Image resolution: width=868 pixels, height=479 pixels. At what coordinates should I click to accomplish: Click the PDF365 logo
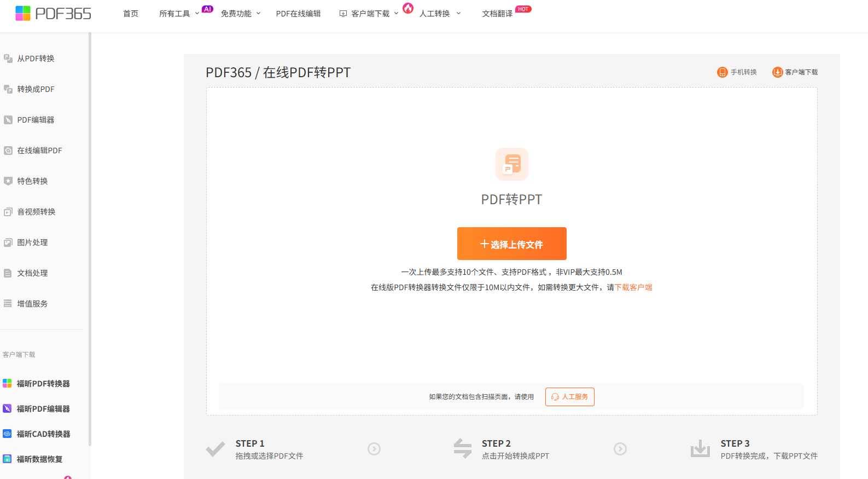(53, 13)
